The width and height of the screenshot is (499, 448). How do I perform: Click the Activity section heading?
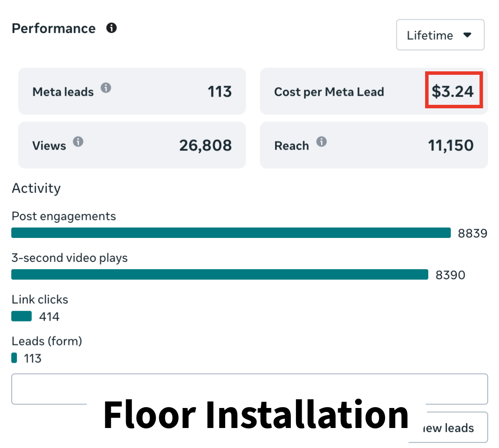[36, 188]
